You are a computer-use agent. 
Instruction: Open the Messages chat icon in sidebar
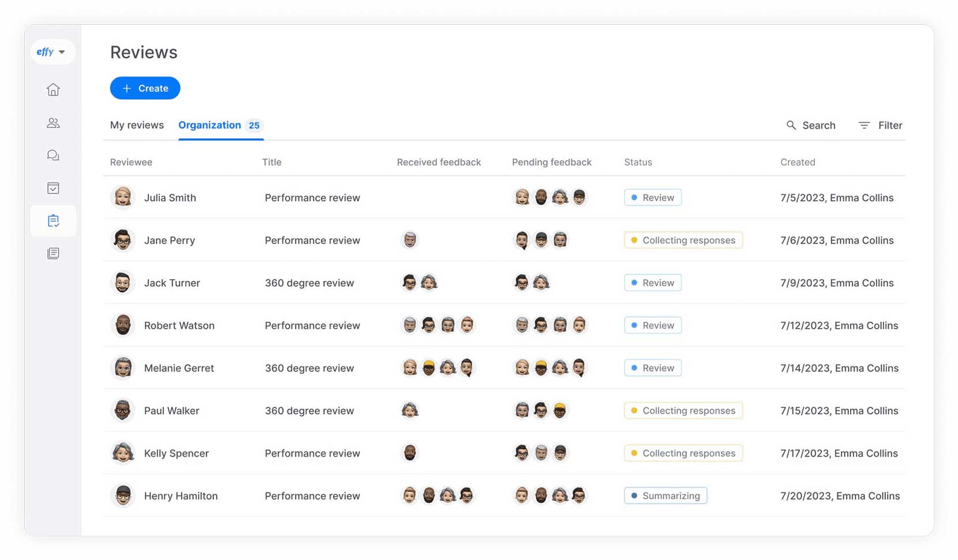click(x=53, y=155)
